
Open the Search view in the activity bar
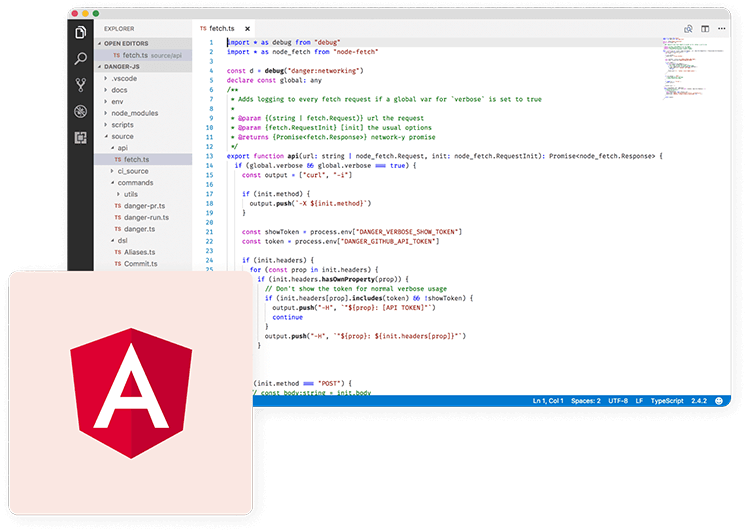click(x=81, y=60)
